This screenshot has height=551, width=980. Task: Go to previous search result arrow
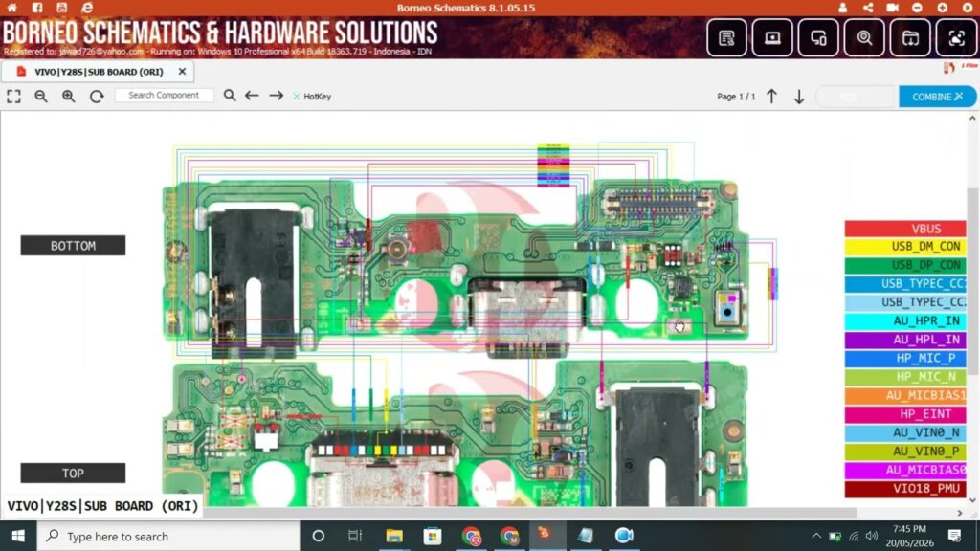click(x=252, y=96)
